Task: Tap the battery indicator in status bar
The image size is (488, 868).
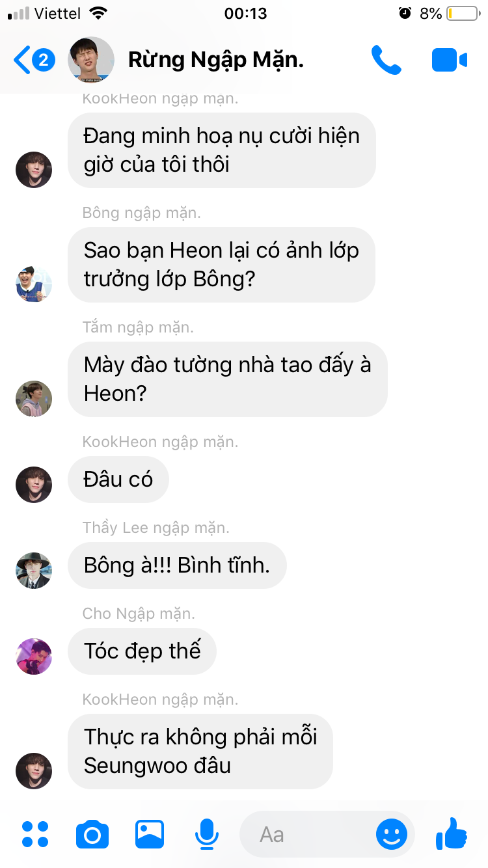Action: [463, 13]
